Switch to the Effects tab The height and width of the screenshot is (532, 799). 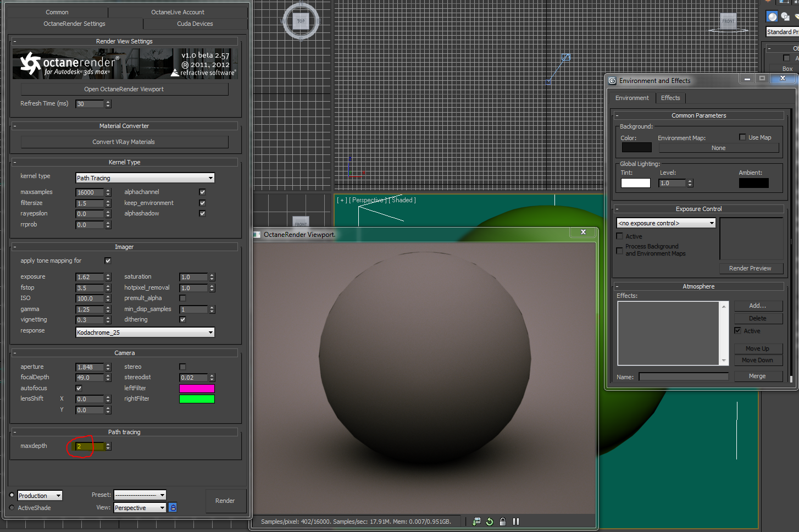pyautogui.click(x=670, y=98)
